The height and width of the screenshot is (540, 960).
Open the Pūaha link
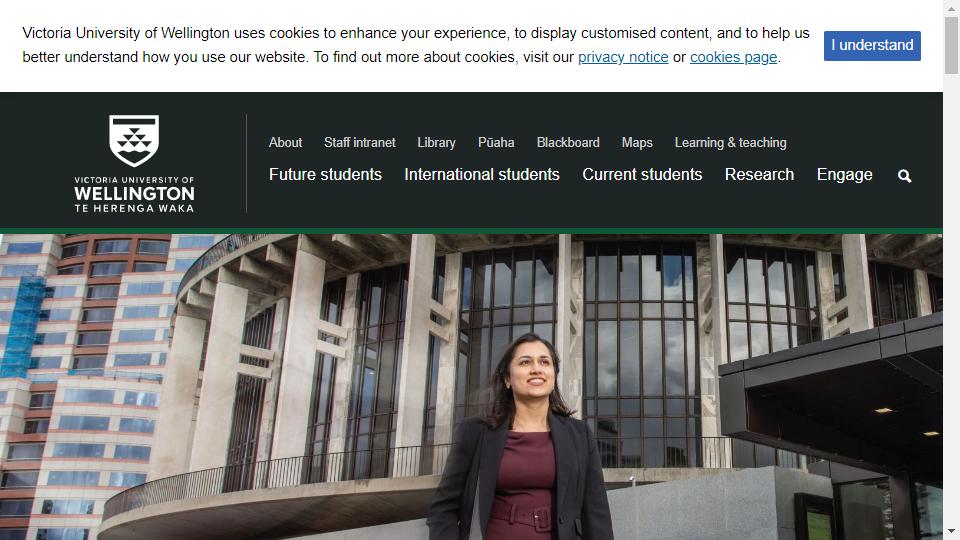coord(496,143)
